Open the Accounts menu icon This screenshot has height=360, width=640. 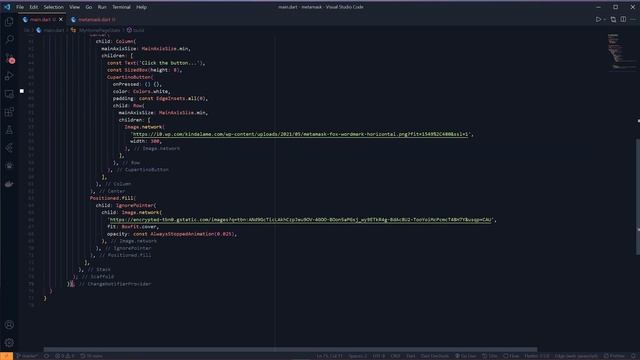click(x=9, y=325)
